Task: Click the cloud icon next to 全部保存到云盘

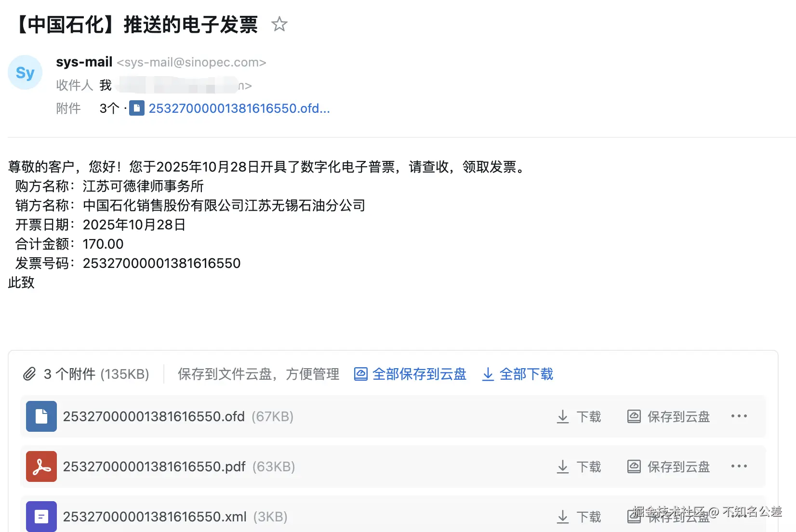Action: pos(360,374)
